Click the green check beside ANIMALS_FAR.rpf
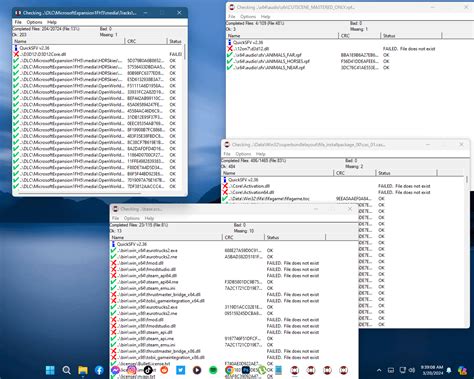 (230, 55)
